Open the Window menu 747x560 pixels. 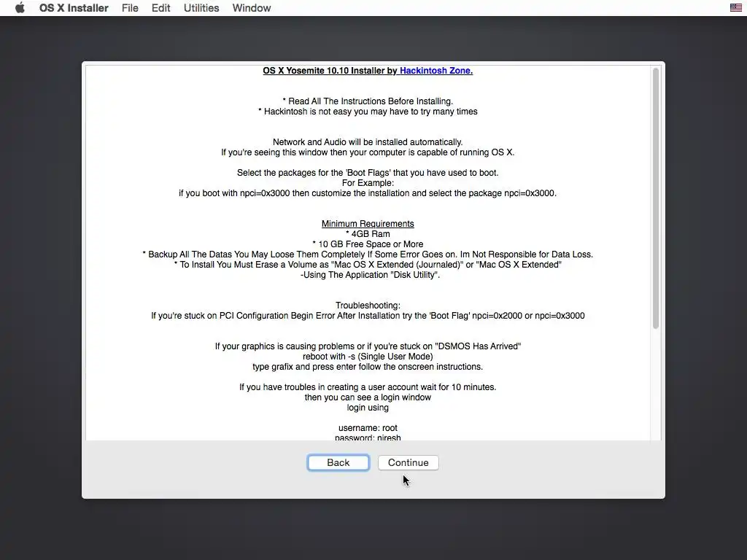[x=252, y=8]
